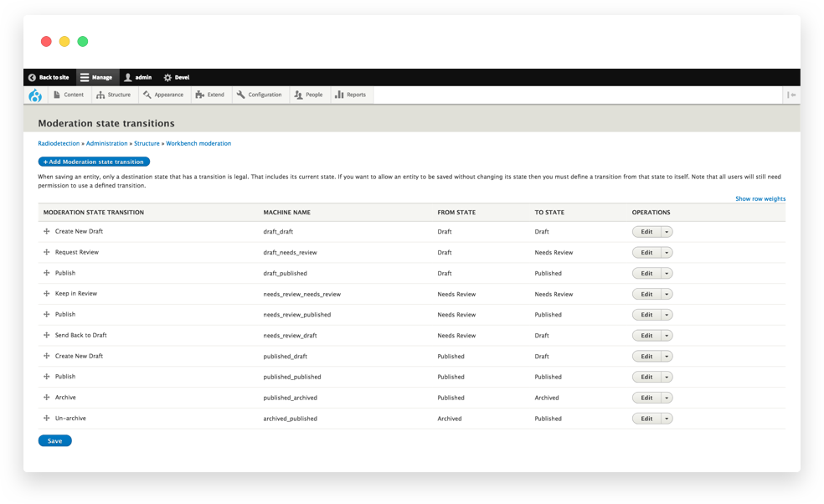The width and height of the screenshot is (824, 504).
Task: Expand operations arrow for needs_review_needs_review row
Action: 667,295
